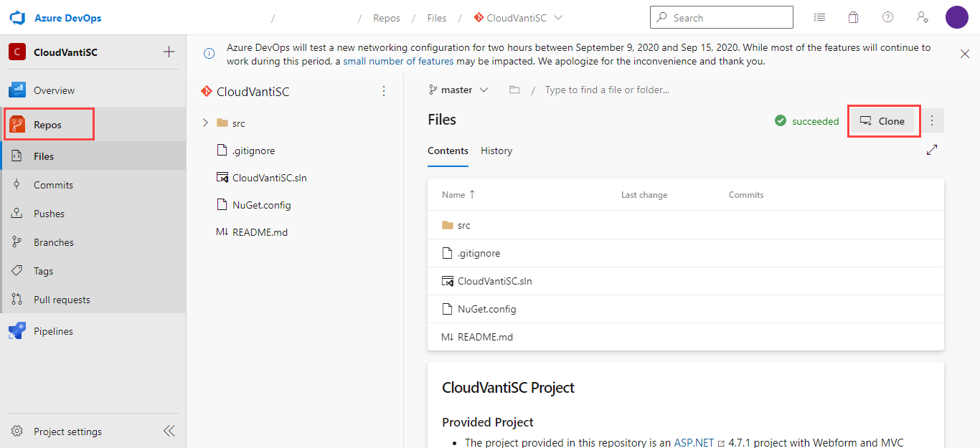This screenshot has width=980, height=448.
Task: Open the Marketplace shopping bag icon
Action: [x=853, y=18]
